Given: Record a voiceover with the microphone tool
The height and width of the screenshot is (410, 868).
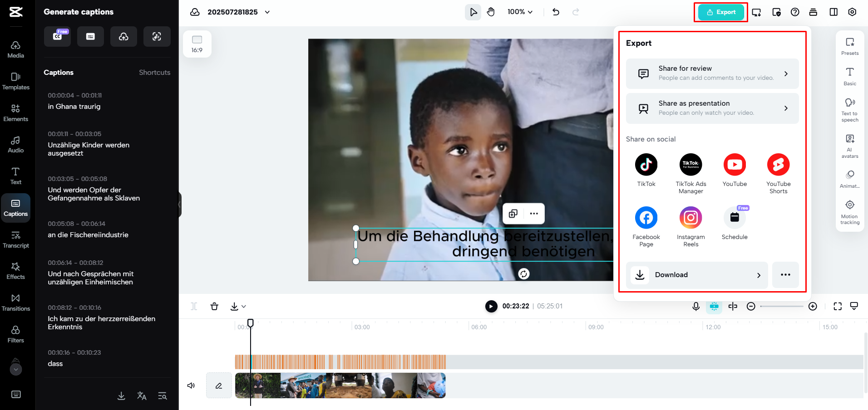Looking at the screenshot, I should point(695,306).
